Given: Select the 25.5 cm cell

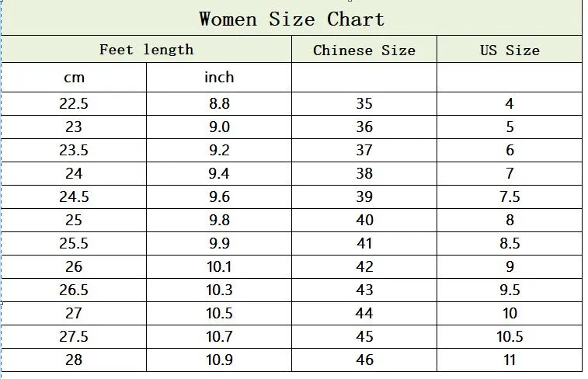Looking at the screenshot, I should [x=74, y=244].
